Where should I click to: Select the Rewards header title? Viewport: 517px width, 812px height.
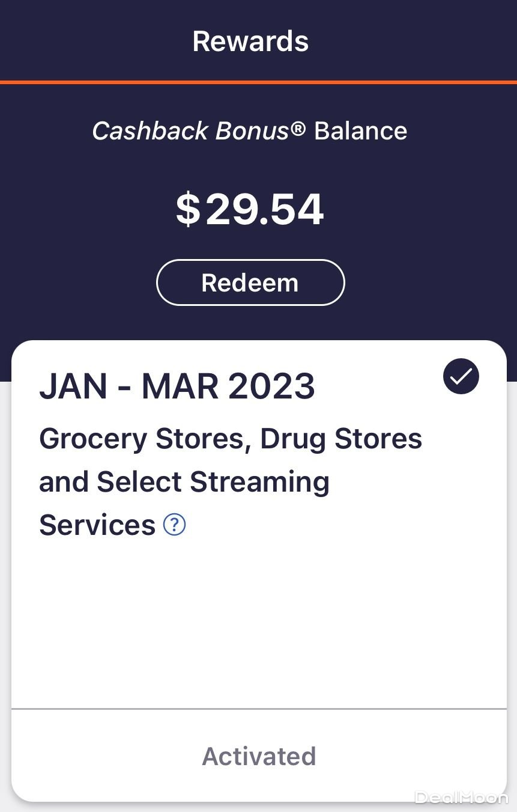click(x=250, y=41)
